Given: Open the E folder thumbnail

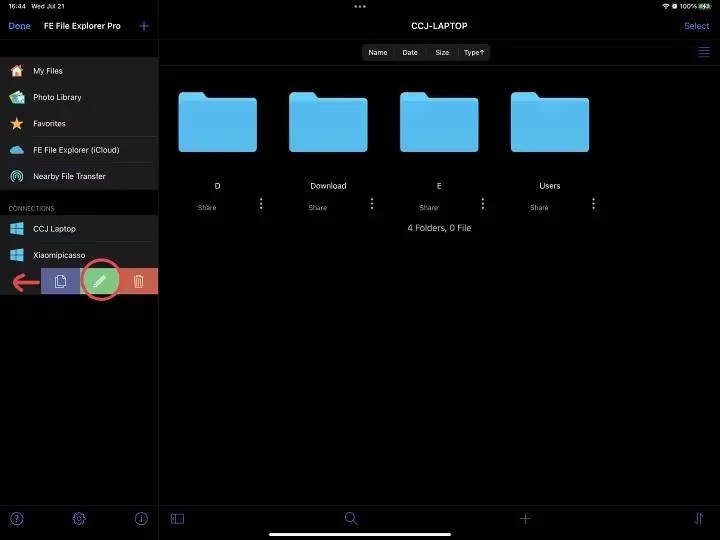Looking at the screenshot, I should click(x=439, y=122).
